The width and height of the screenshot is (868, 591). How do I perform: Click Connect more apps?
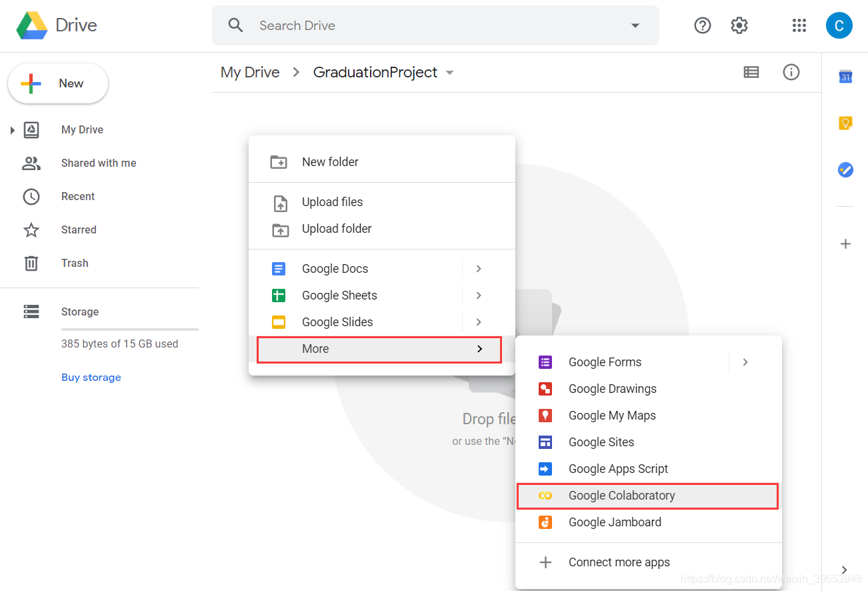click(649, 562)
